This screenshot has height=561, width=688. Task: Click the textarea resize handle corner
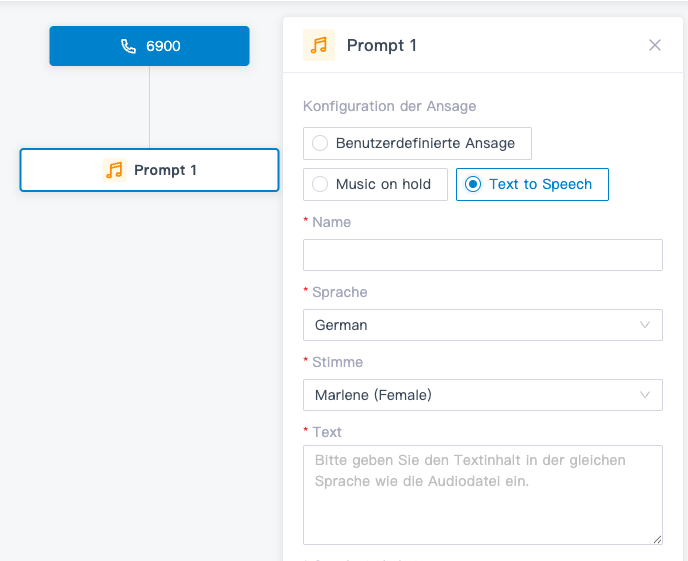657,540
